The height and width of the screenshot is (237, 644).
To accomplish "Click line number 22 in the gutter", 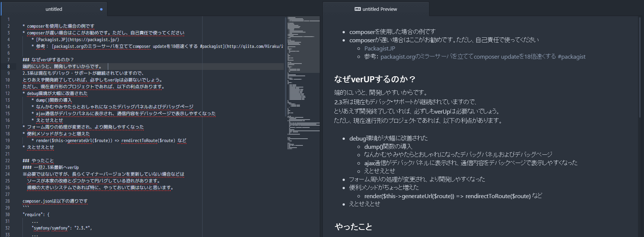I will tap(7, 161).
